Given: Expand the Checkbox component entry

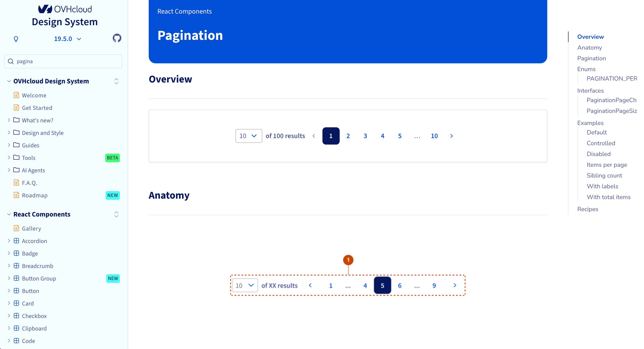Looking at the screenshot, I should coord(9,316).
